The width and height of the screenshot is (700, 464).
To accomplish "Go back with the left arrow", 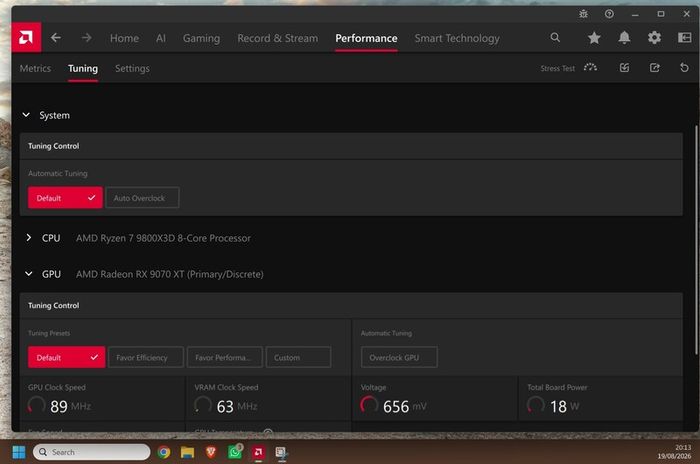I will pyautogui.click(x=56, y=38).
